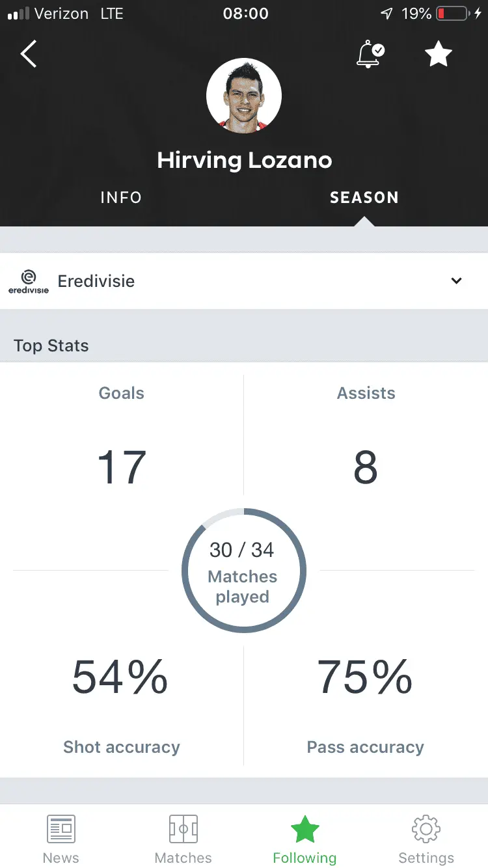Screen dimensions: 488x868
Task: Tap the back arrow icon
Action: click(x=29, y=54)
